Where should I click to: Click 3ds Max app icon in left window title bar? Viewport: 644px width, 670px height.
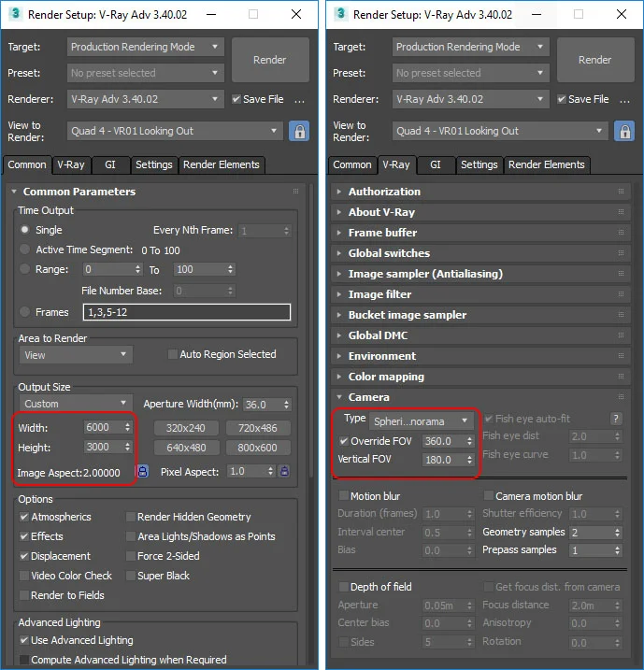click(x=15, y=14)
